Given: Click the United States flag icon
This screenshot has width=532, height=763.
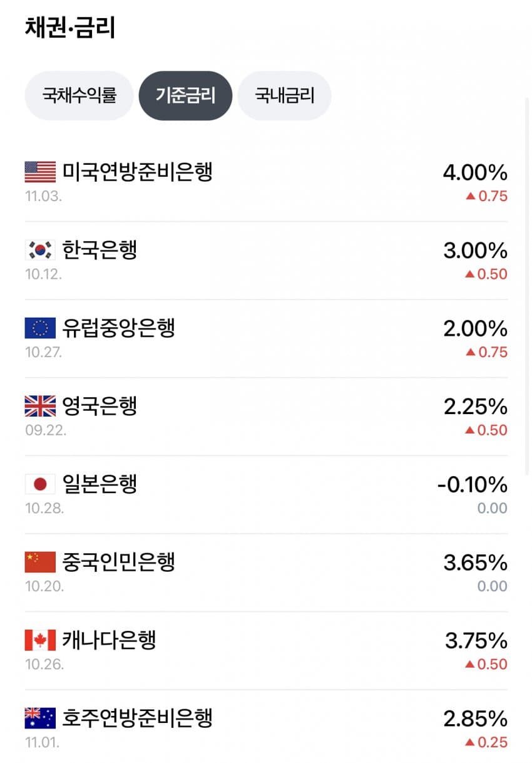Looking at the screenshot, I should coord(40,171).
